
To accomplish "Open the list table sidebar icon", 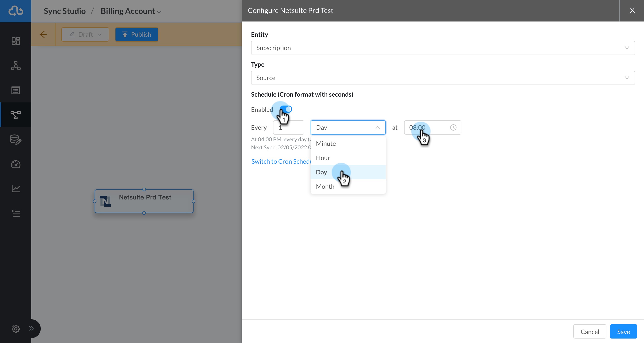I will pyautogui.click(x=16, y=90).
